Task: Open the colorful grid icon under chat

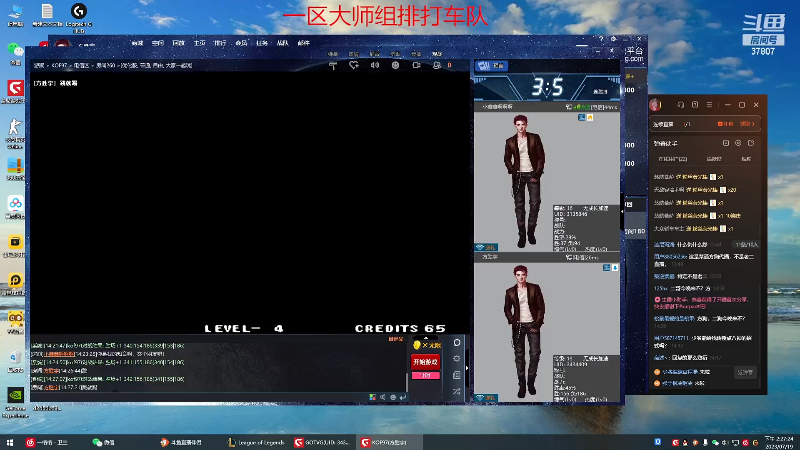Action: point(373,397)
